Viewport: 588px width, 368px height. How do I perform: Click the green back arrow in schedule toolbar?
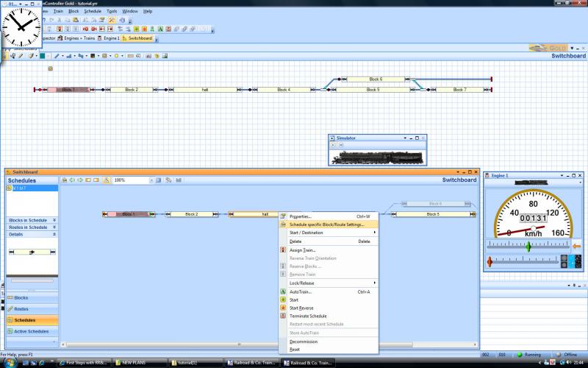pyautogui.click(x=72, y=180)
